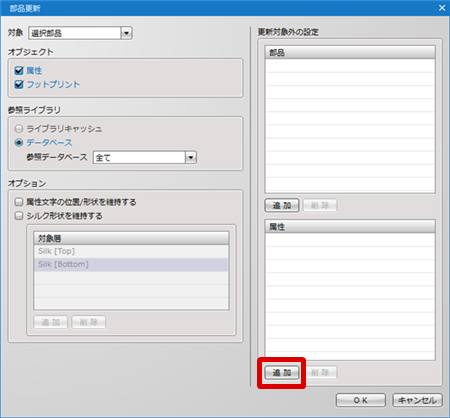Click the 対象層 column header
This screenshot has height=418, width=450.
[131, 238]
